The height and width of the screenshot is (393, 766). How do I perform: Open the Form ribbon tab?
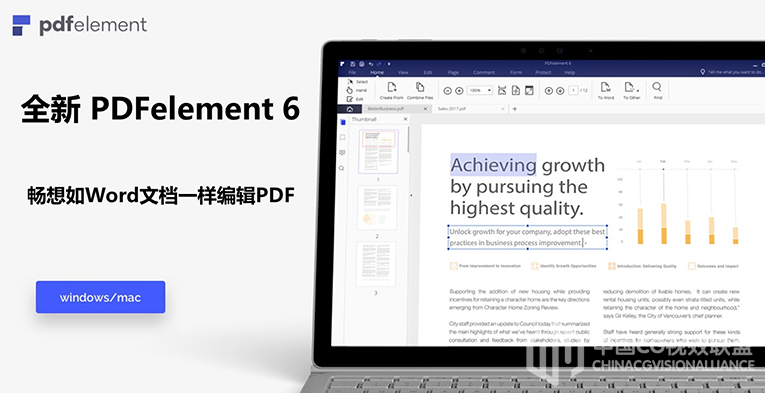click(516, 72)
